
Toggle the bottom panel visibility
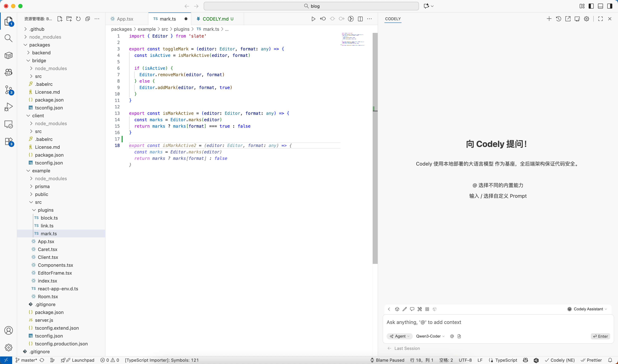[x=600, y=6]
